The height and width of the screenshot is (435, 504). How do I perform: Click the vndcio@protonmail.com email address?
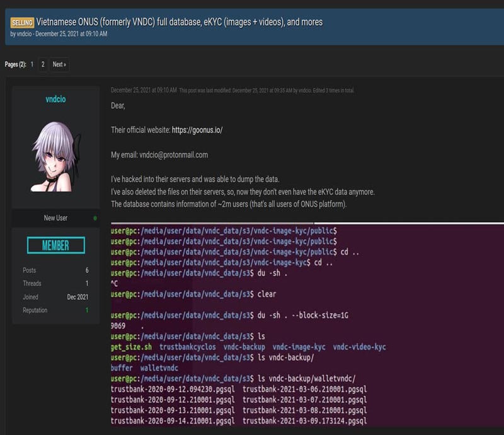pyautogui.click(x=174, y=154)
